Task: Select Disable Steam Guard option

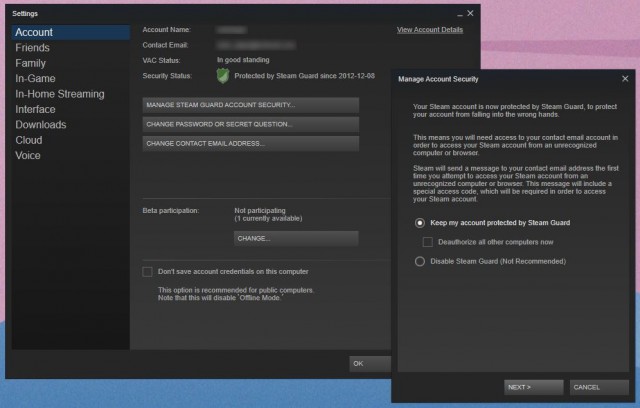Action: click(420, 261)
